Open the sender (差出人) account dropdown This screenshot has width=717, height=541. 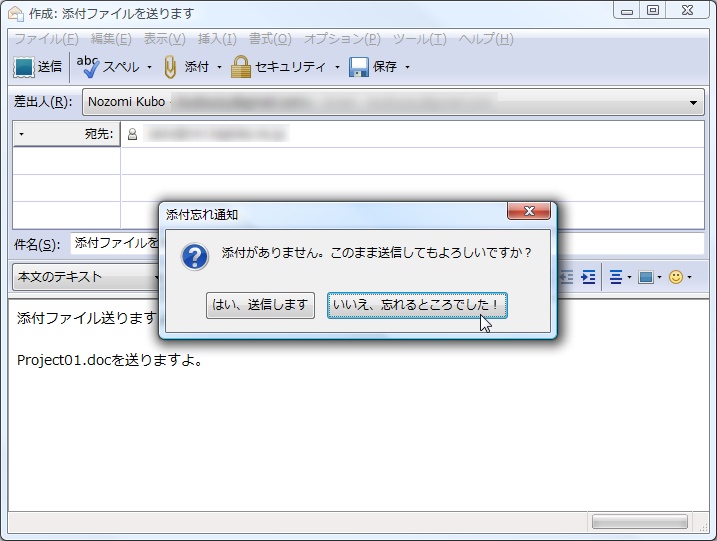[x=693, y=102]
